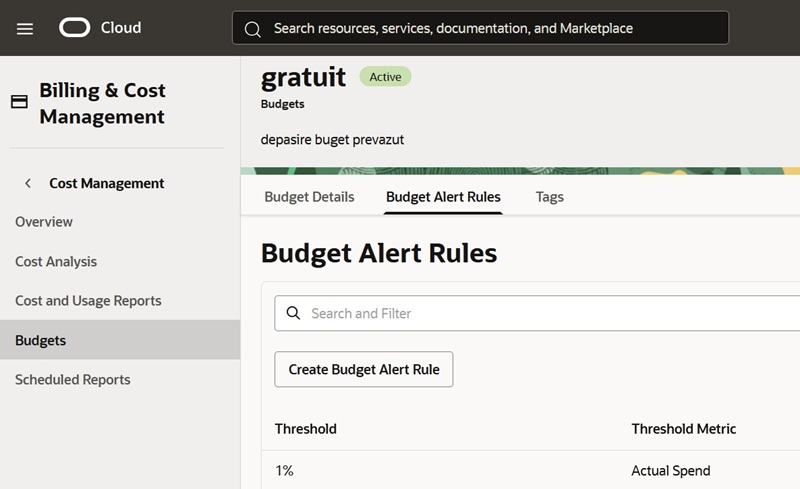
Task: Open Cost Analysis in the sidebar
Action: [56, 261]
